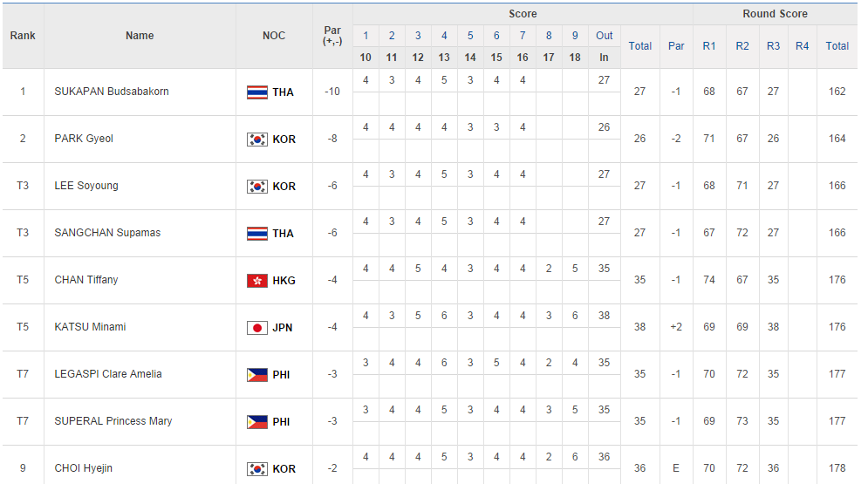Image resolution: width=868 pixels, height=484 pixels.
Task: Click the Round Score header
Action: coord(775,14)
